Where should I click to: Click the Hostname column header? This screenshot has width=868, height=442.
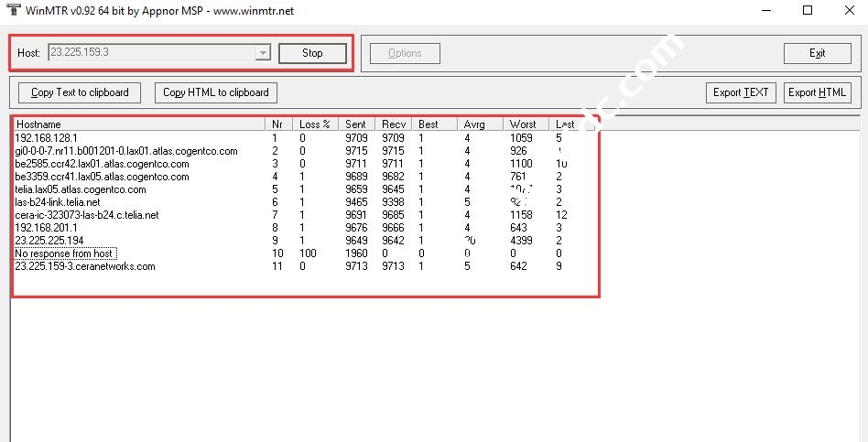137,124
